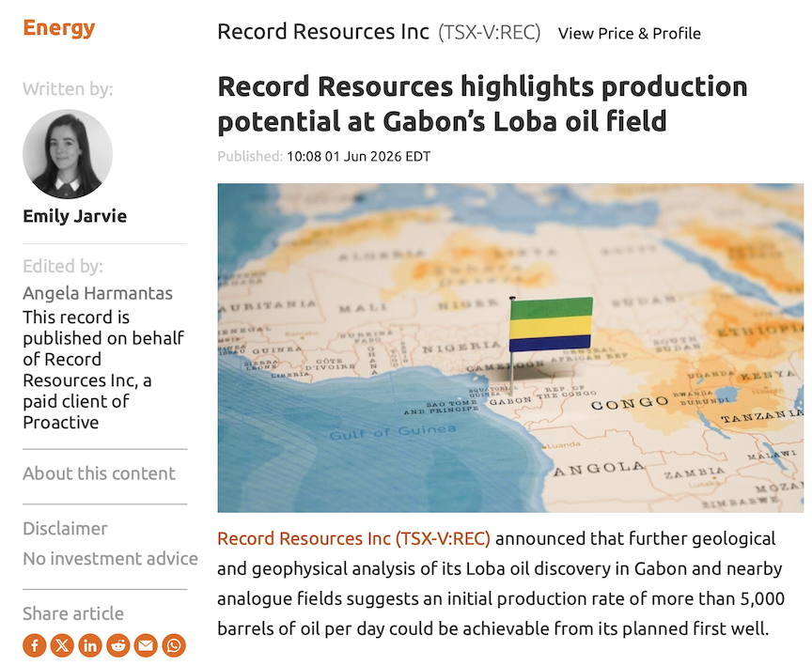Image resolution: width=812 pixels, height=666 pixels.
Task: Click the (TSX-V:REC) ticker in header
Action: point(489,33)
